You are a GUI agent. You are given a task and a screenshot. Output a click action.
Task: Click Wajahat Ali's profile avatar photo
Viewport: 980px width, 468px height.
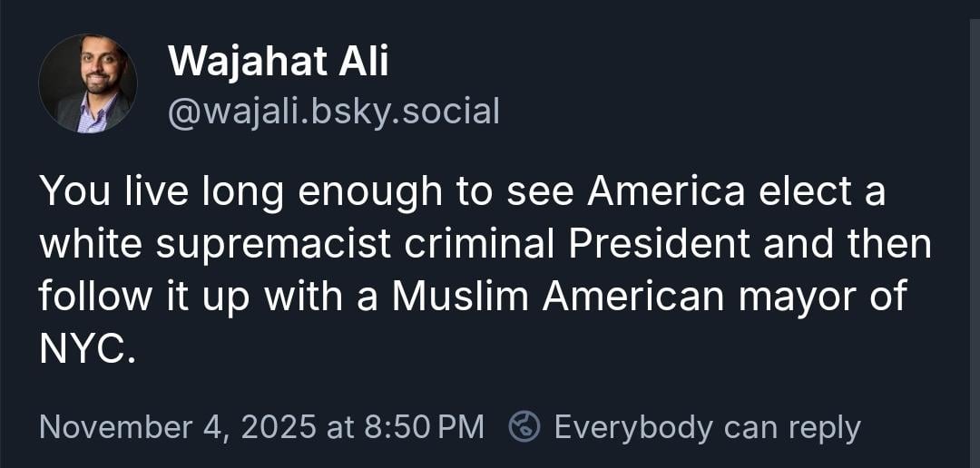pos(88,83)
